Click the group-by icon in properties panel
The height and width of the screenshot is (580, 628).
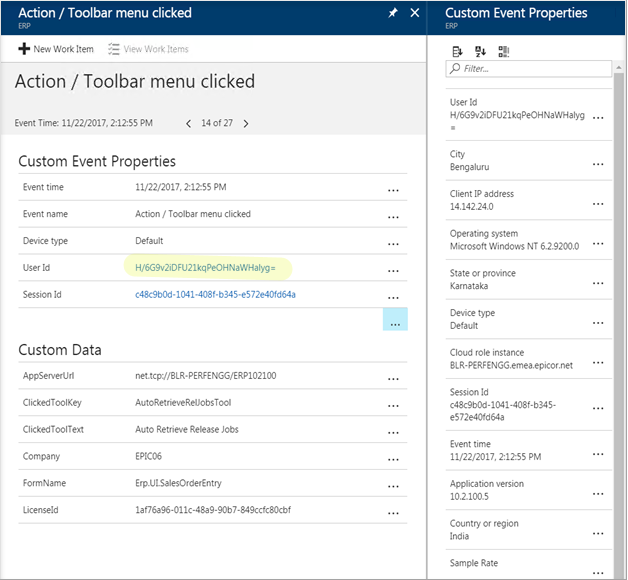(x=503, y=51)
